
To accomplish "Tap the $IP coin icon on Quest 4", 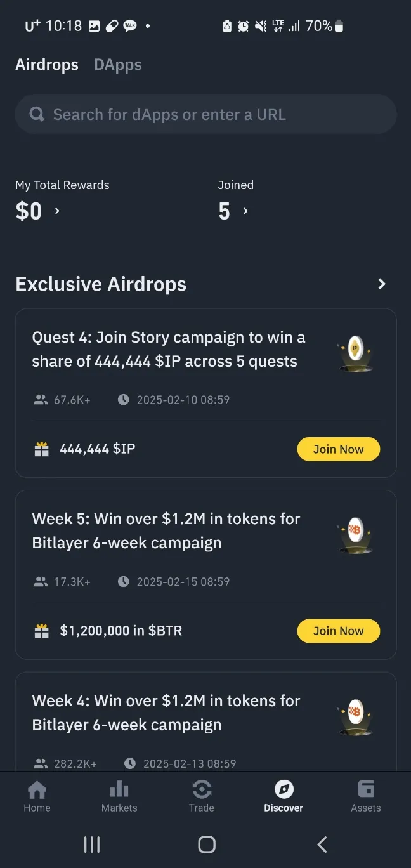I will click(x=355, y=350).
